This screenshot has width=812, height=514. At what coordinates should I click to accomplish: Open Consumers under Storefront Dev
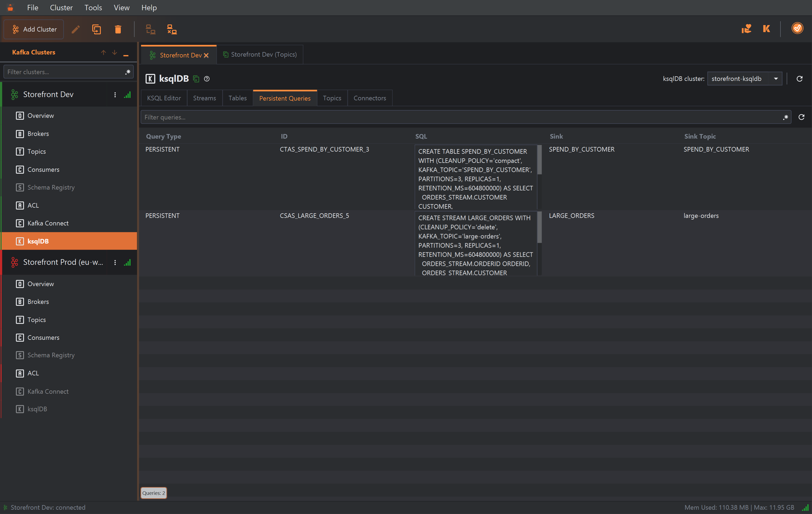69,169
